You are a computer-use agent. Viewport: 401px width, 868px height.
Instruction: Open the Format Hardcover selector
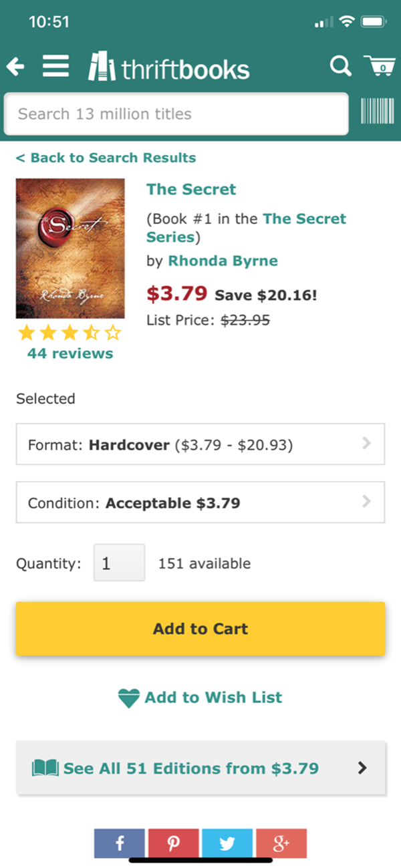pos(200,444)
